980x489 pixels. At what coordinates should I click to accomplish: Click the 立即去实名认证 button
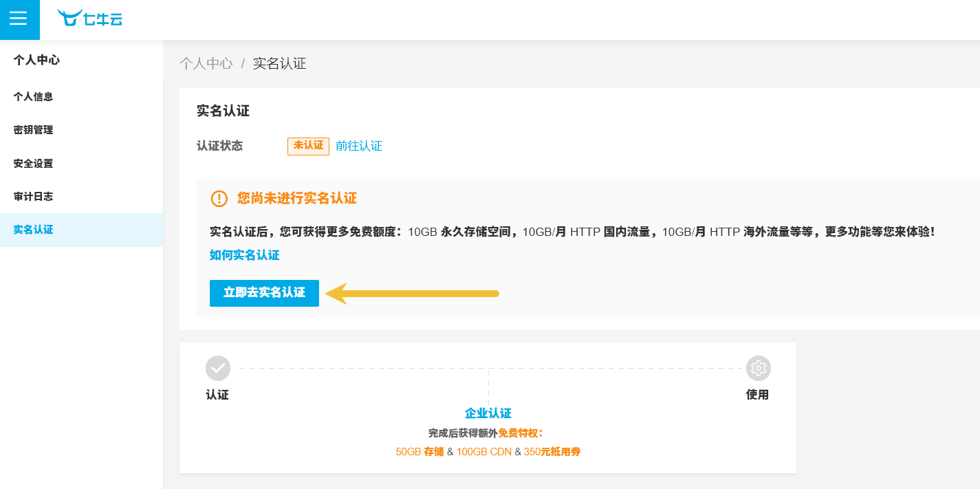(x=264, y=293)
